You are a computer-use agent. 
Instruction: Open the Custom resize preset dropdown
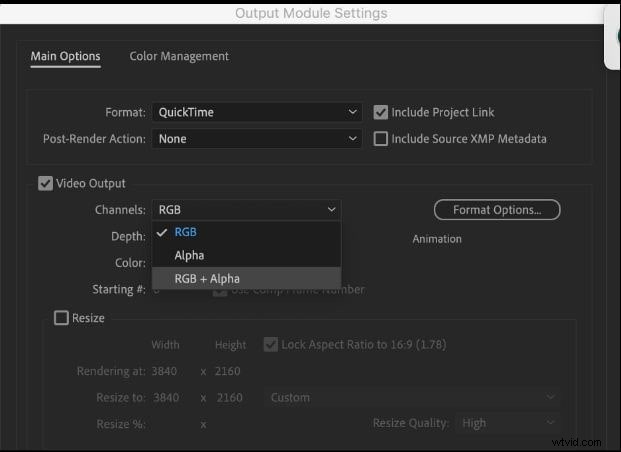click(x=412, y=397)
